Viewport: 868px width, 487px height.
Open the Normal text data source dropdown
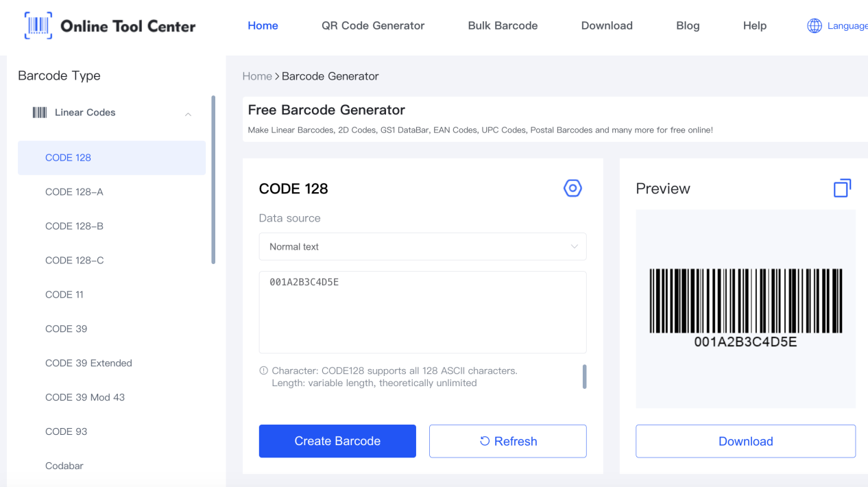(422, 246)
